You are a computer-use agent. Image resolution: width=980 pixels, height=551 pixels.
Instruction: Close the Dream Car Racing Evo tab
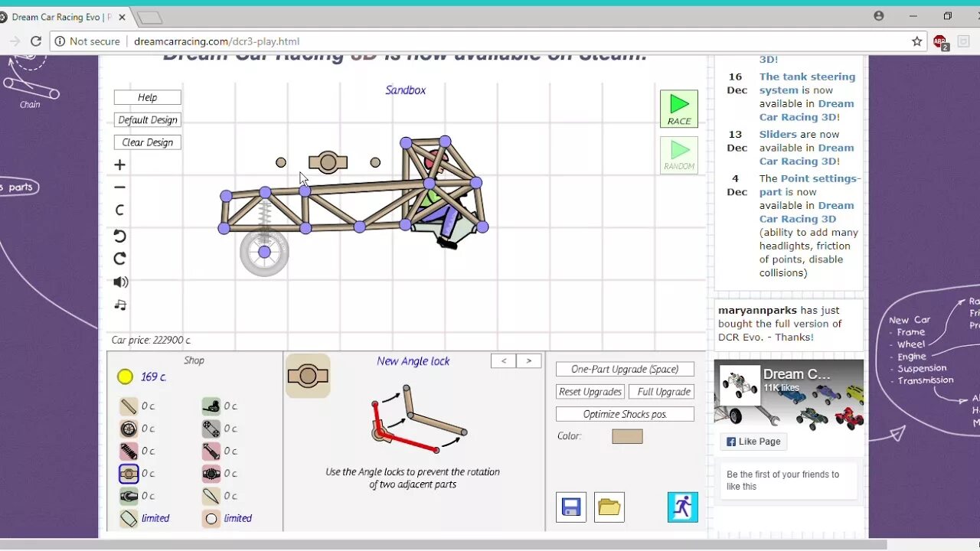click(122, 17)
